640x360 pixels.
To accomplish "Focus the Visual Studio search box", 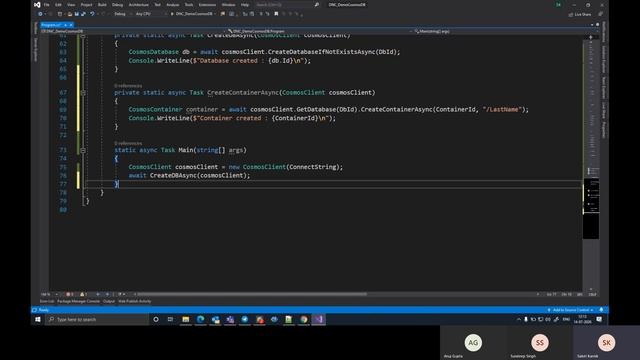I will tap(287, 5).
